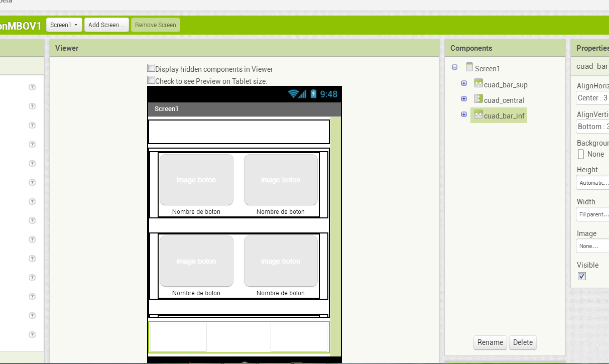The width and height of the screenshot is (609, 364).
Task: Click the Rename button below Components
Action: [x=490, y=342]
